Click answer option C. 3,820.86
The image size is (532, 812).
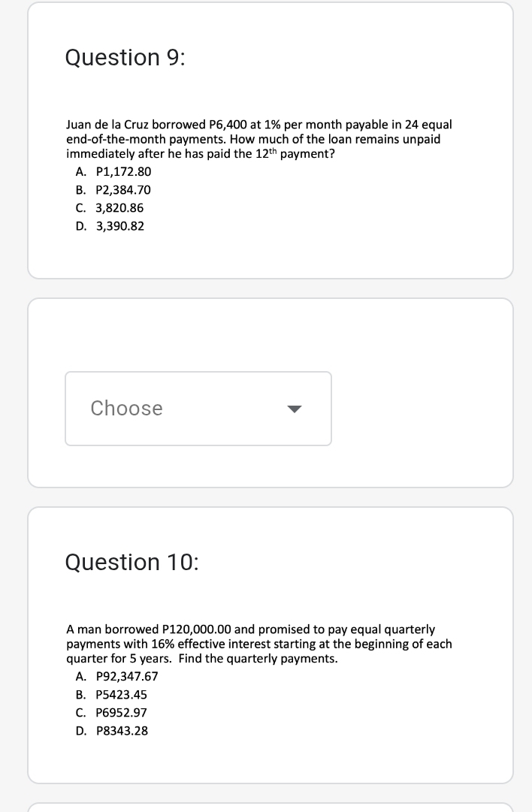110,207
